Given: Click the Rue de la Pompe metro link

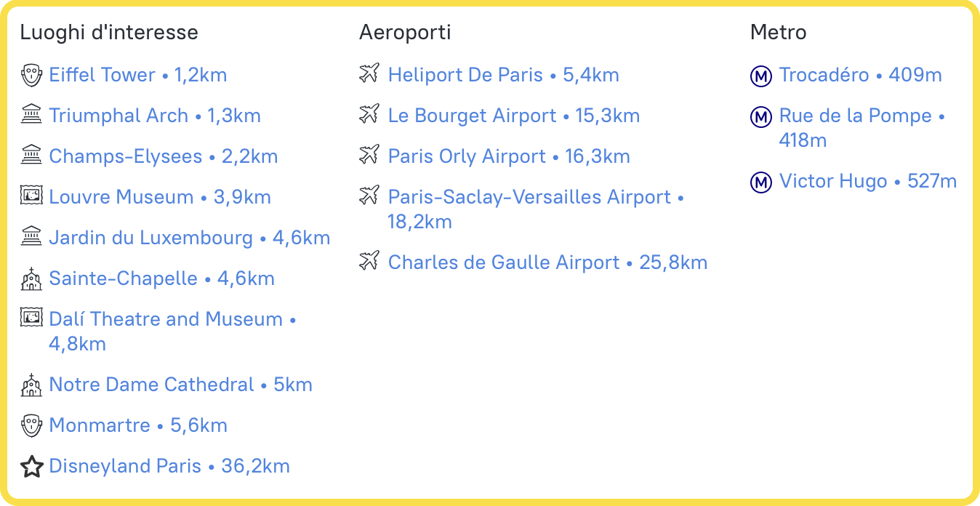Looking at the screenshot, I should click(x=855, y=116).
